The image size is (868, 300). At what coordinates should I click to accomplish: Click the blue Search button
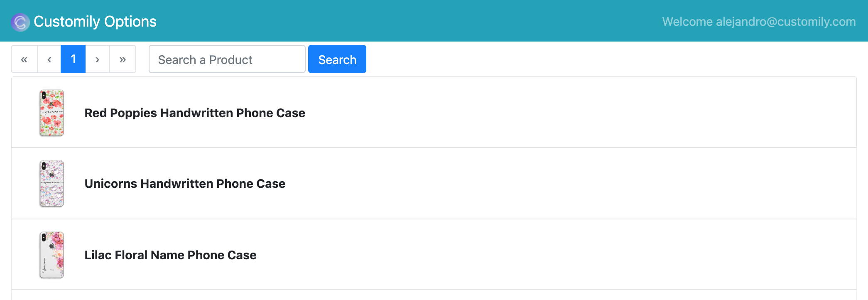[337, 59]
